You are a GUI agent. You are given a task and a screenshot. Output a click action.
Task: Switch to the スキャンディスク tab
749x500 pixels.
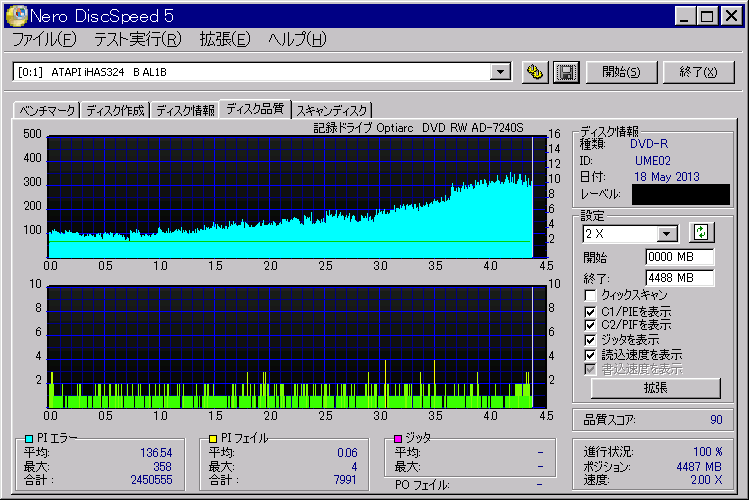point(332,111)
